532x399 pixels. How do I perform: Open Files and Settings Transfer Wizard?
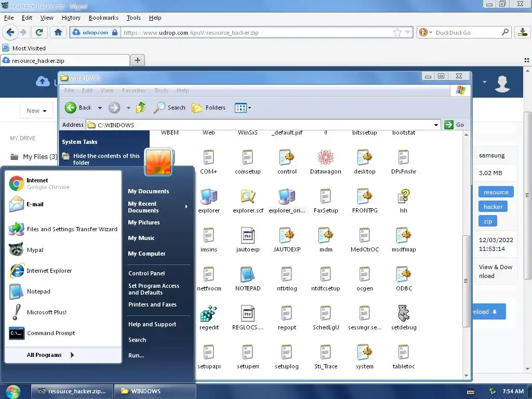(x=63, y=229)
